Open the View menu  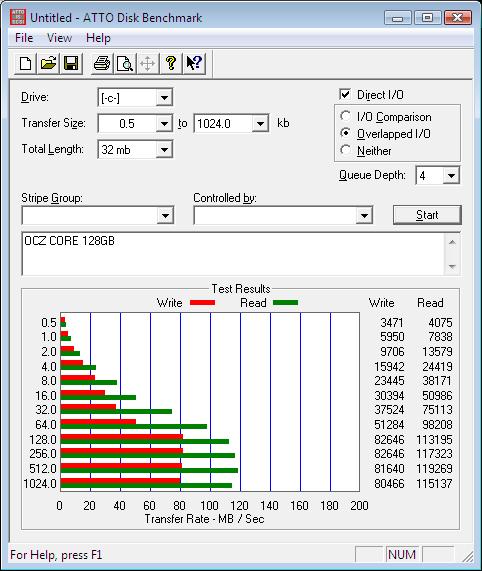59,38
